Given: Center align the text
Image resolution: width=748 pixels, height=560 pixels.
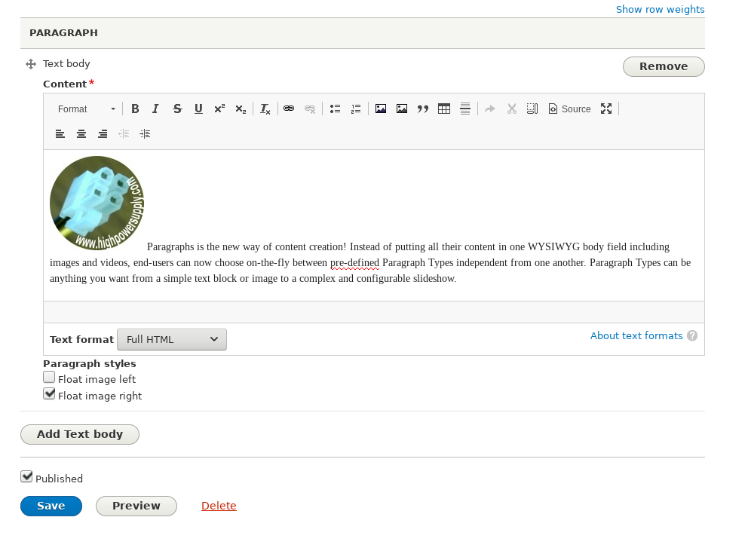Looking at the screenshot, I should tap(81, 133).
